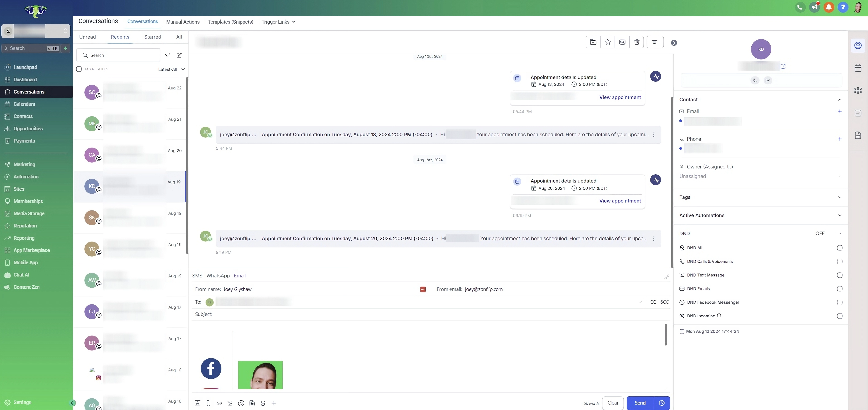Viewport: 868px width, 410px height.
Task: Switch to the Starred tab
Action: pos(153,37)
